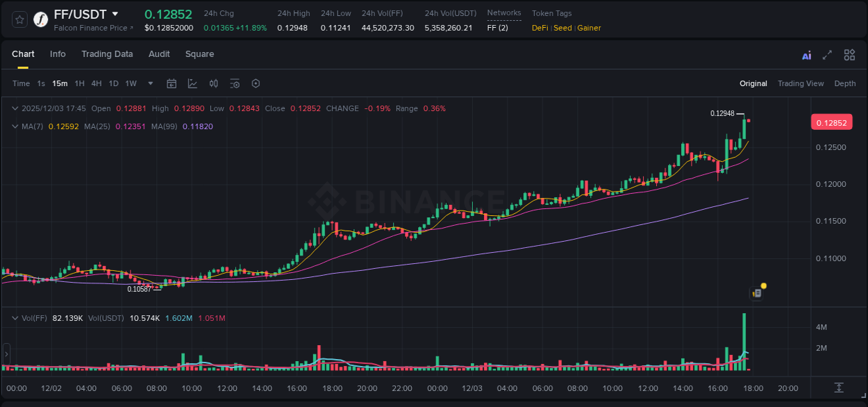Image resolution: width=868 pixels, height=407 pixels.
Task: Expand chart to fullscreen with arrow icon
Action: [x=826, y=54]
